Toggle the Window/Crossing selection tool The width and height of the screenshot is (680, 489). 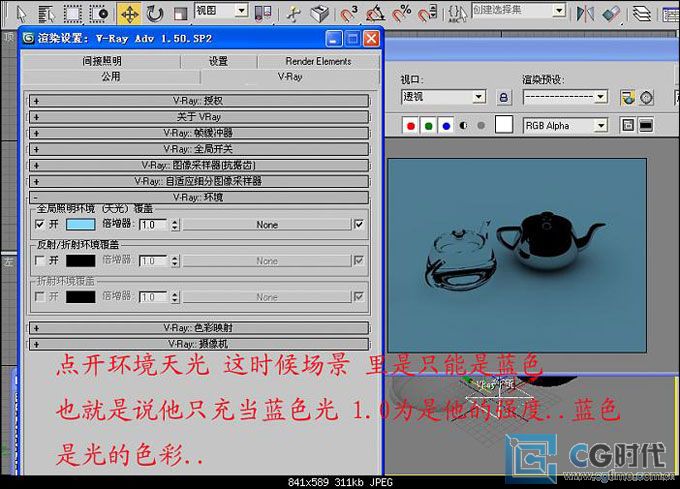point(99,13)
